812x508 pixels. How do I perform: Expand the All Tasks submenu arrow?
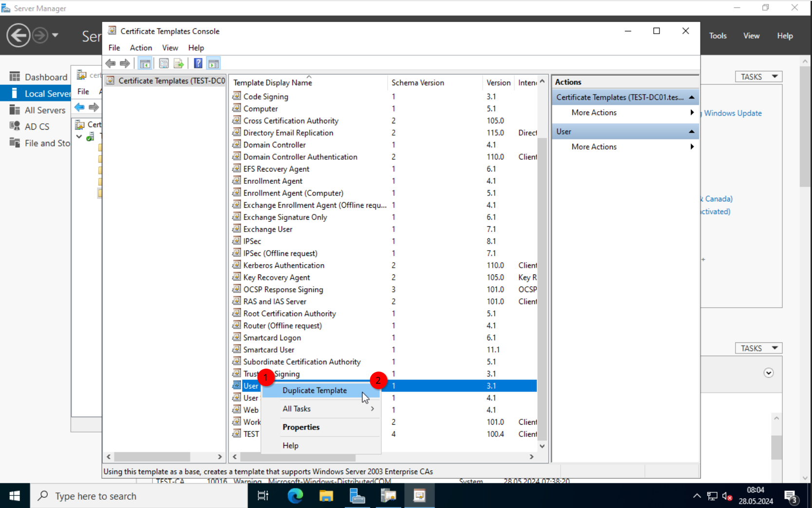tap(373, 409)
